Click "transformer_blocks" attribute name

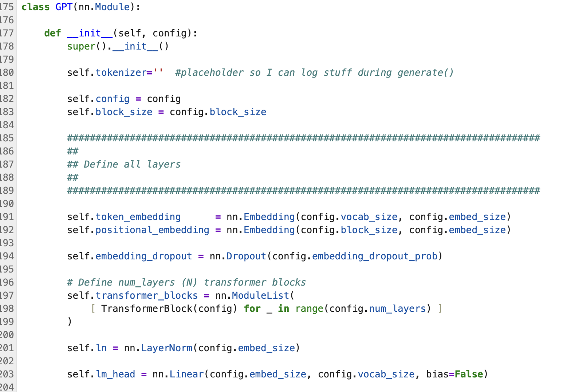pos(146,295)
